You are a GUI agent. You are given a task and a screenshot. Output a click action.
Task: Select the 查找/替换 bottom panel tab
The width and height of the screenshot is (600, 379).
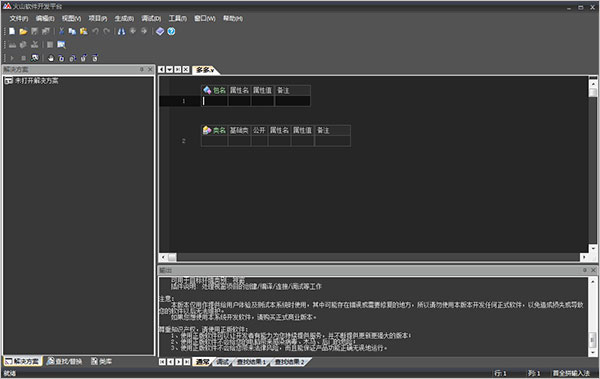[x=64, y=361]
